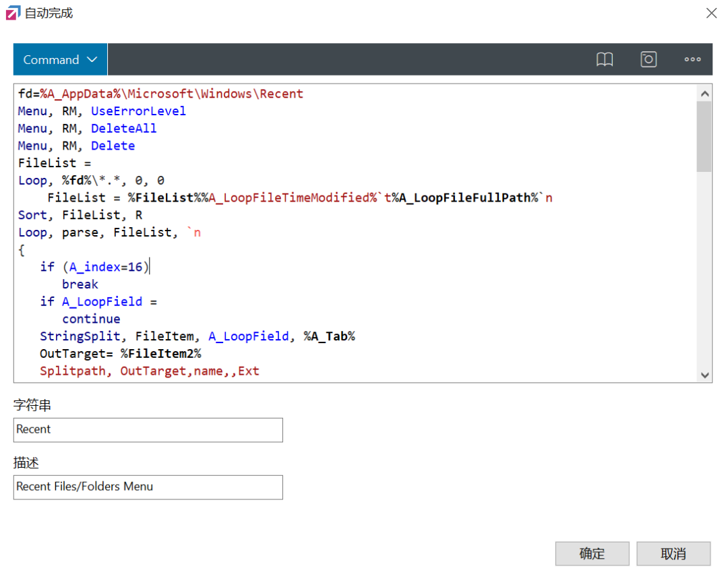Click the 'Loop, %fd%\*.*, 0, 0' line

tap(91, 181)
